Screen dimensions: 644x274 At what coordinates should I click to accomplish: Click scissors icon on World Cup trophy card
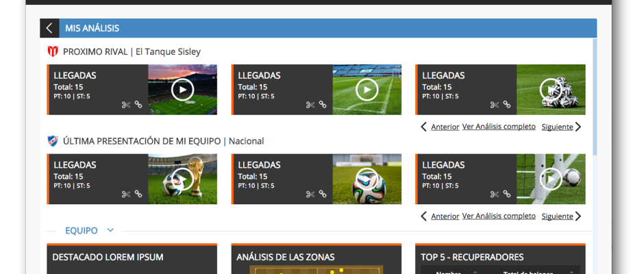[x=125, y=195]
